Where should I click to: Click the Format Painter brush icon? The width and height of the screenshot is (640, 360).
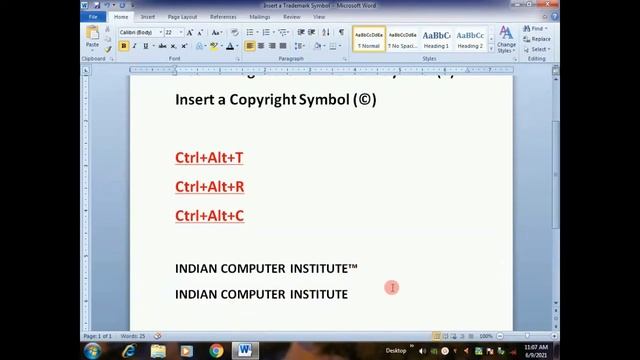(x=107, y=49)
